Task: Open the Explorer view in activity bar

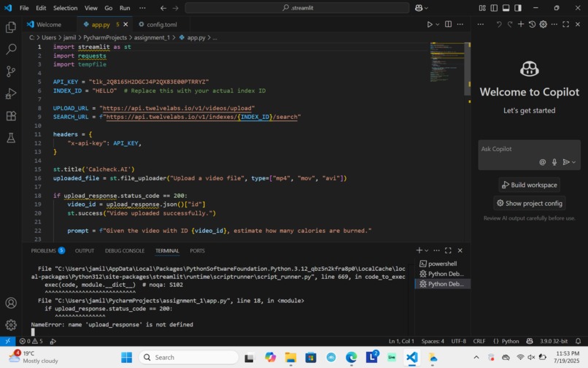Action: [x=11, y=27]
